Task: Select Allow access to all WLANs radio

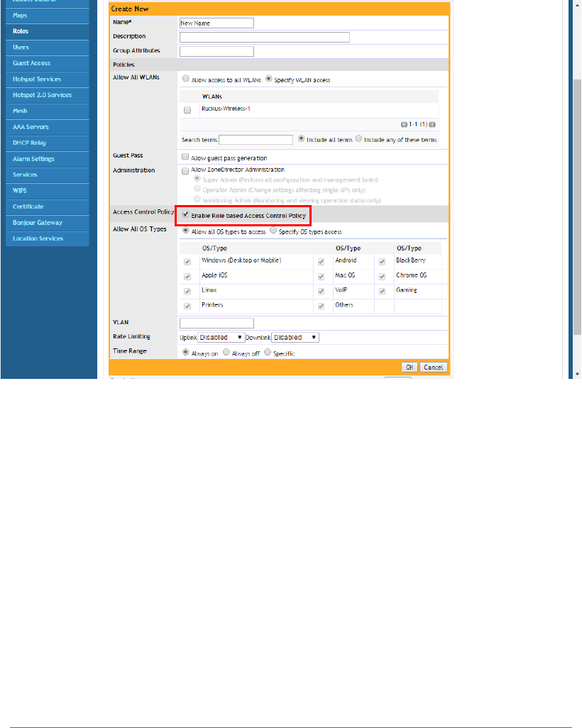Action: [x=186, y=79]
